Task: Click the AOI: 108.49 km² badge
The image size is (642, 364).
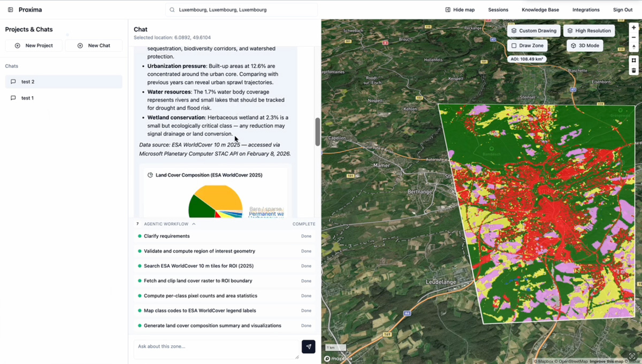Action: [527, 59]
